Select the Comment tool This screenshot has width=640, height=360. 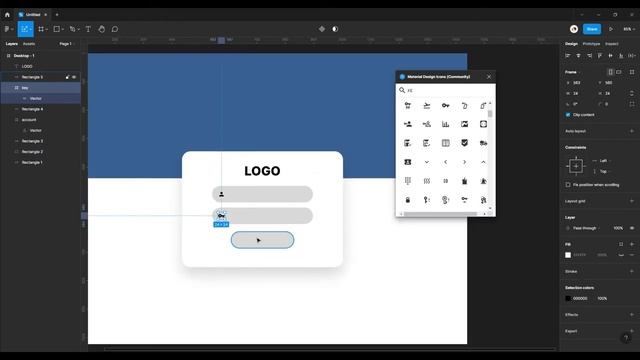115,29
